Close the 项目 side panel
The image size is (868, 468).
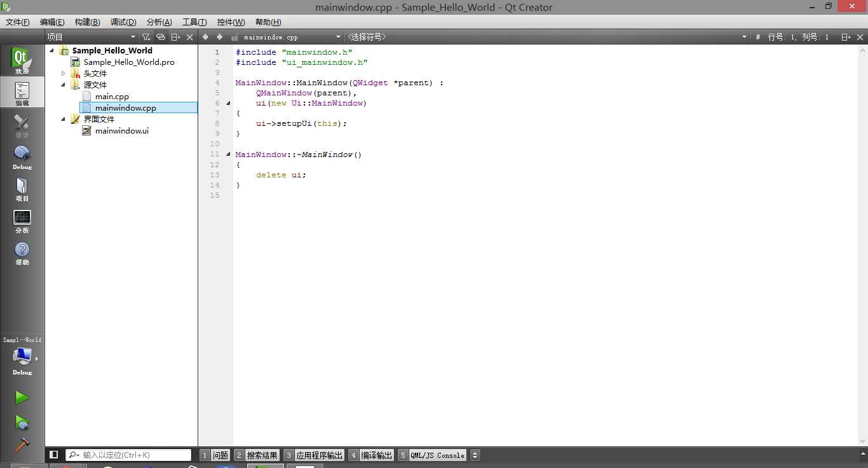tap(189, 37)
